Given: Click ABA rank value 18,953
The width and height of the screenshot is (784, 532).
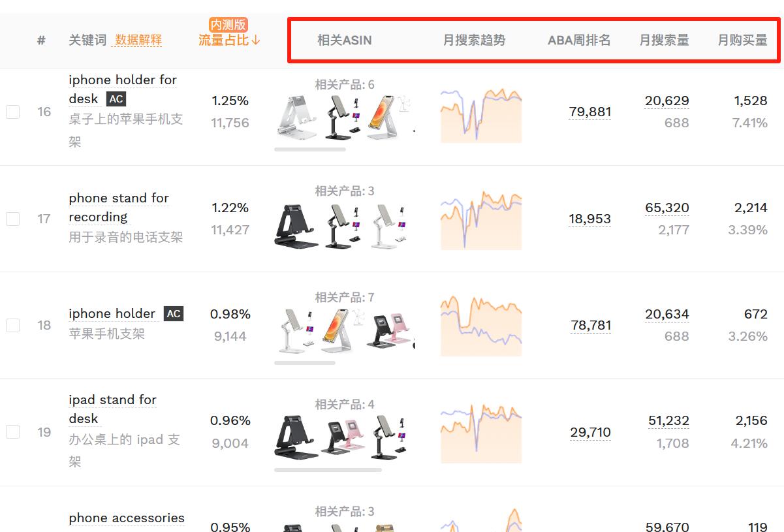Looking at the screenshot, I should [x=589, y=219].
